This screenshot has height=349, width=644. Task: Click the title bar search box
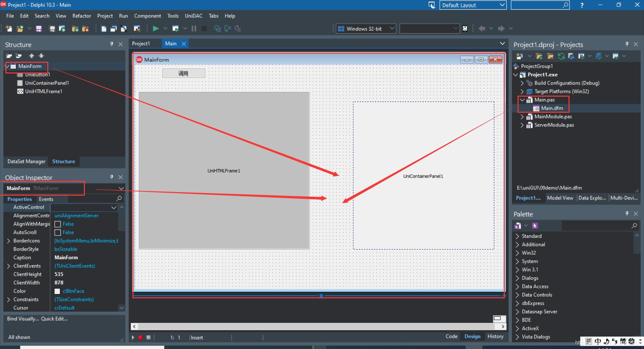point(540,5)
